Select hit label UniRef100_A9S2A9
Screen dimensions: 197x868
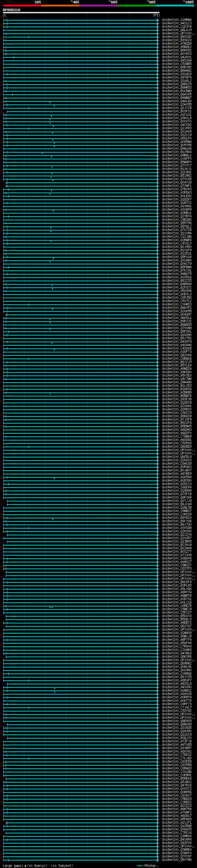point(176,61)
